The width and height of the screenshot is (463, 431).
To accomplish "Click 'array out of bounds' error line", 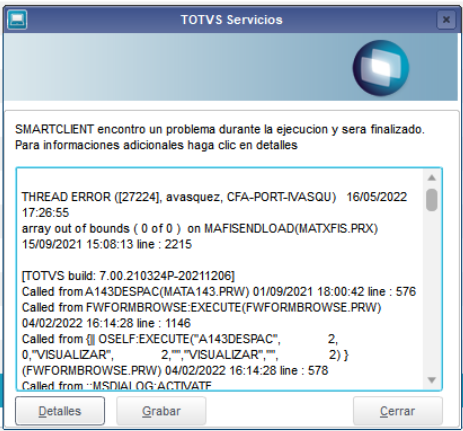I will 200,228.
